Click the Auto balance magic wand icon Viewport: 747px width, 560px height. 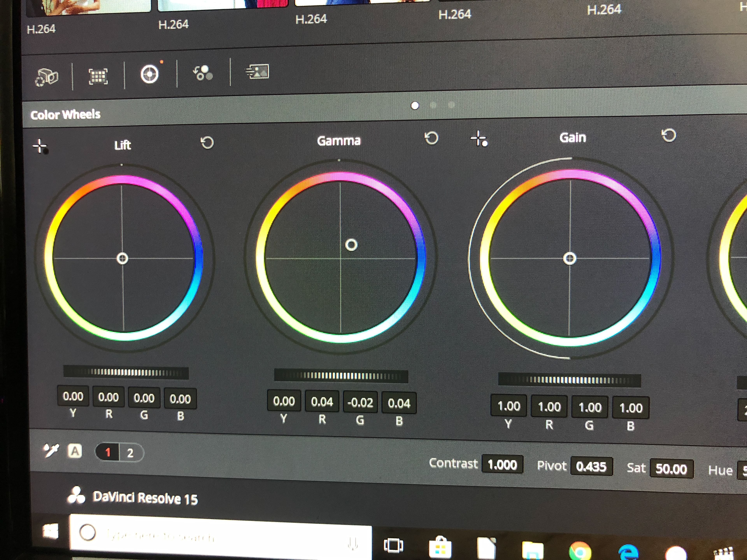pos(51,450)
